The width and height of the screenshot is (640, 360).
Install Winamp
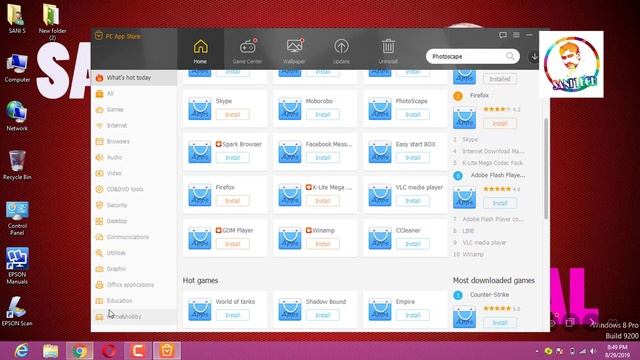(x=322, y=244)
